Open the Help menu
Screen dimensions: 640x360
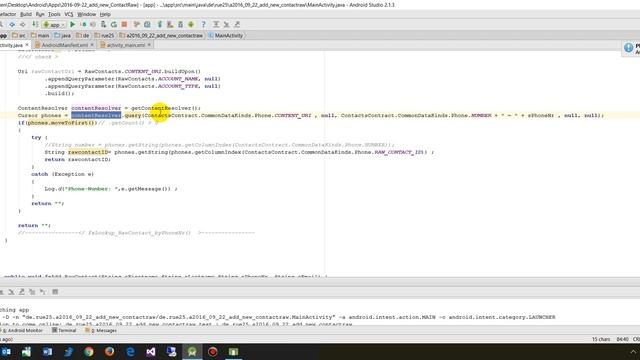click(105, 14)
